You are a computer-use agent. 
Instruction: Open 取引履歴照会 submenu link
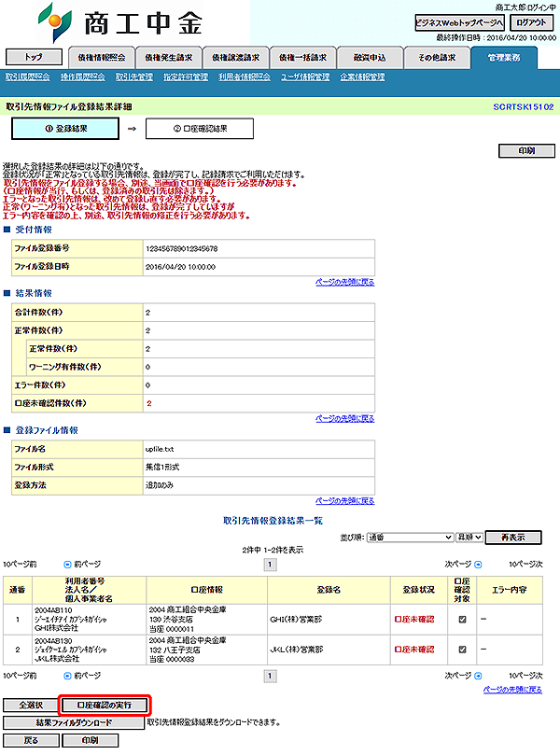(x=27, y=77)
